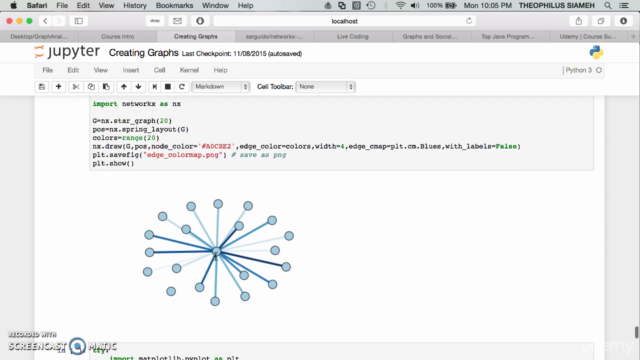Image resolution: width=640 pixels, height=360 pixels.
Task: Copy selected cell icon in Jupyter toolbar
Action: coord(91,87)
